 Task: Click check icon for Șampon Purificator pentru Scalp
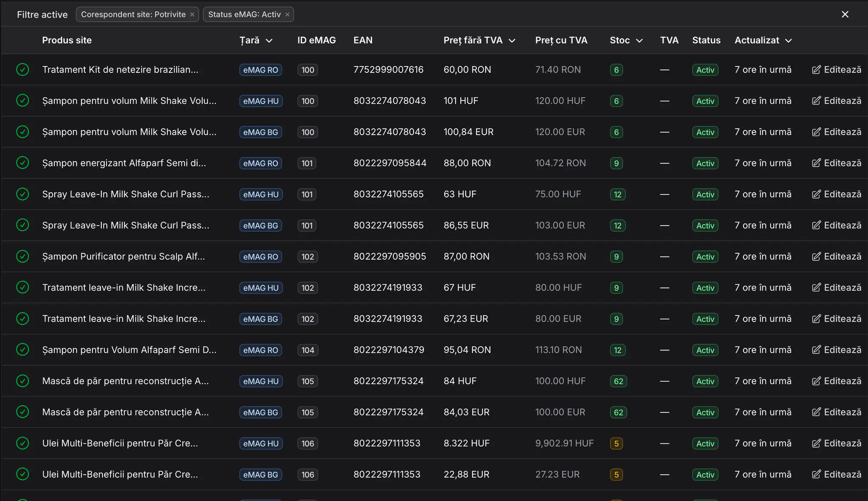[22, 256]
